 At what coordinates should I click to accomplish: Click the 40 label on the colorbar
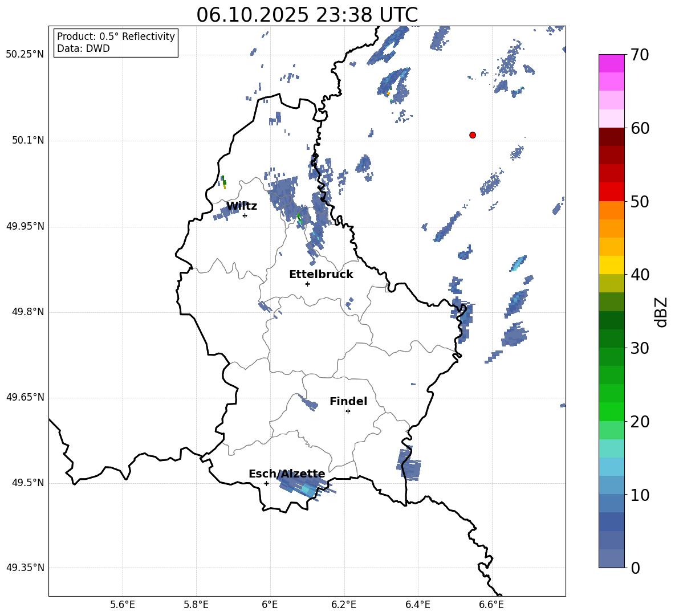pyautogui.click(x=640, y=275)
